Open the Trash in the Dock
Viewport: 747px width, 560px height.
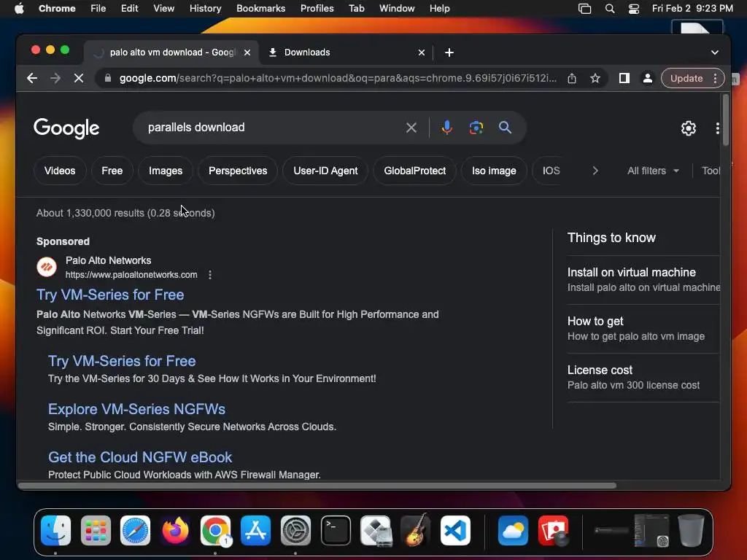[x=691, y=531]
